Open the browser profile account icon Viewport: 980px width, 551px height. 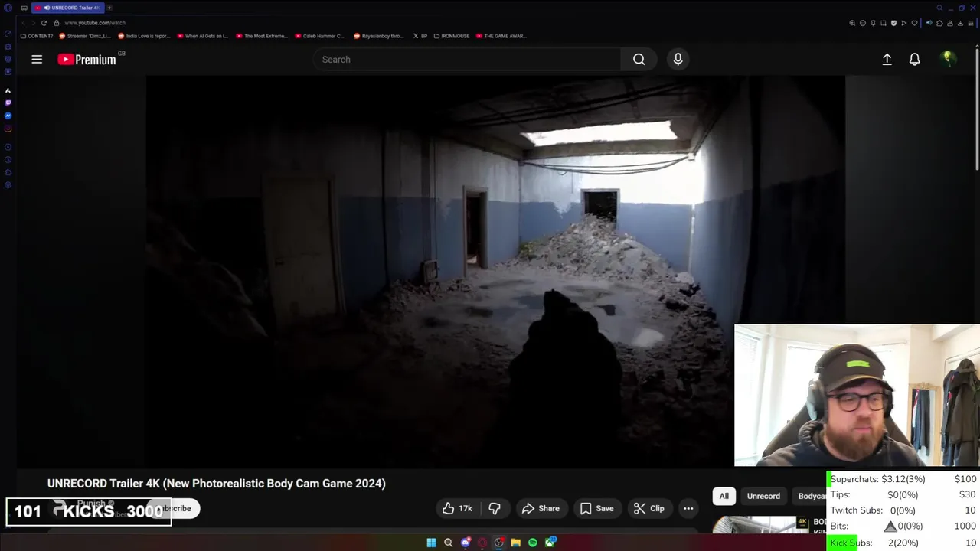[x=950, y=23]
